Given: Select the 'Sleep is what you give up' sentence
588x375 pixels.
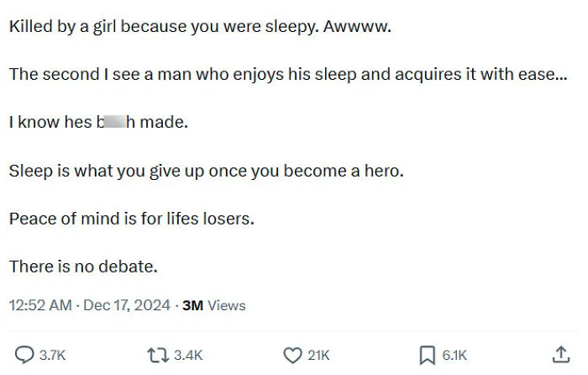Looking at the screenshot, I should pos(207,171).
